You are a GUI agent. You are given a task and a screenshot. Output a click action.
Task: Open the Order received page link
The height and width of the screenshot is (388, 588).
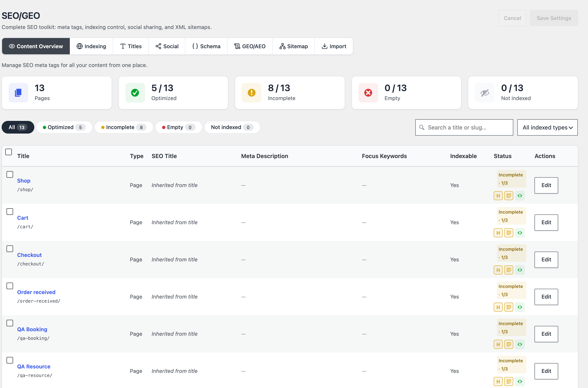click(x=36, y=292)
